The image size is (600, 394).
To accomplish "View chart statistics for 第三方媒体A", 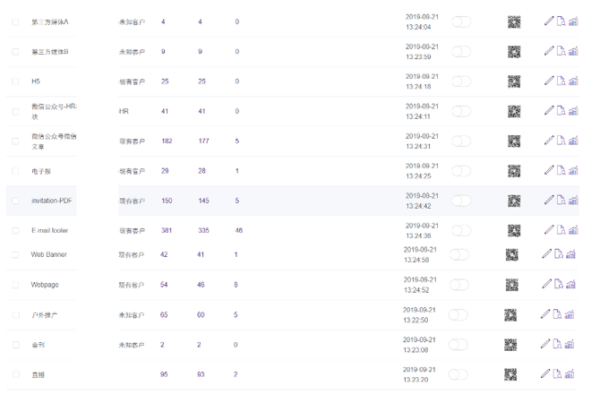I will (573, 21).
